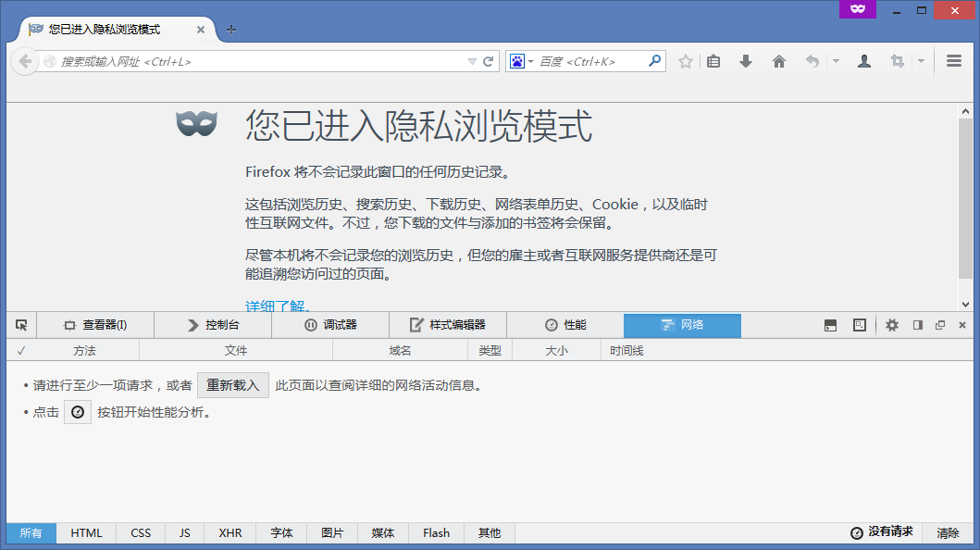This screenshot has height=550, width=980.
Task: Expand the dropdown next to the screenshot crop icon
Action: click(921, 61)
